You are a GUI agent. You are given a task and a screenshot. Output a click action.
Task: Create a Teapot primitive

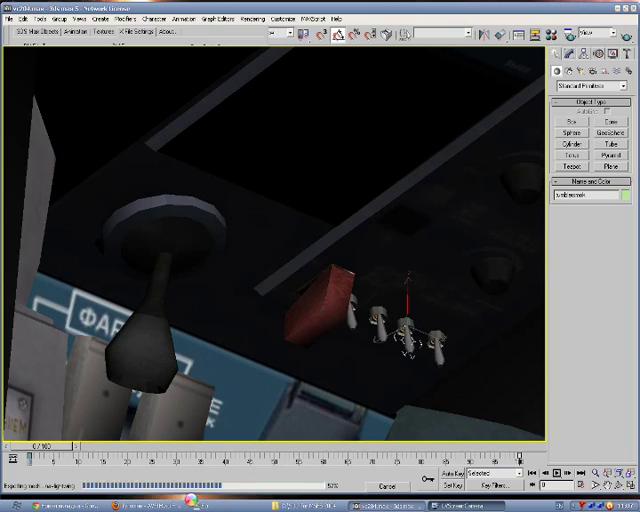pyautogui.click(x=572, y=167)
